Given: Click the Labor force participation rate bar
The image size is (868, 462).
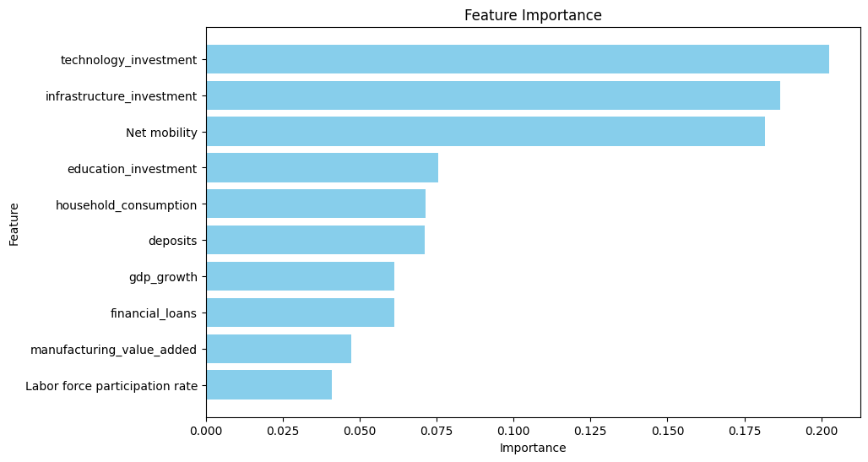Looking at the screenshot, I should click(x=269, y=385).
